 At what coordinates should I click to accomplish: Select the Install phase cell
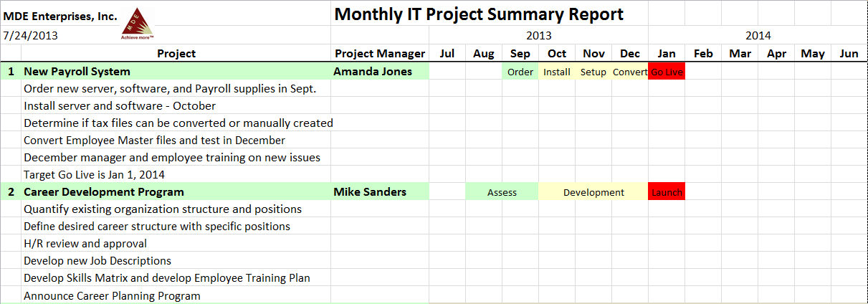(x=557, y=72)
